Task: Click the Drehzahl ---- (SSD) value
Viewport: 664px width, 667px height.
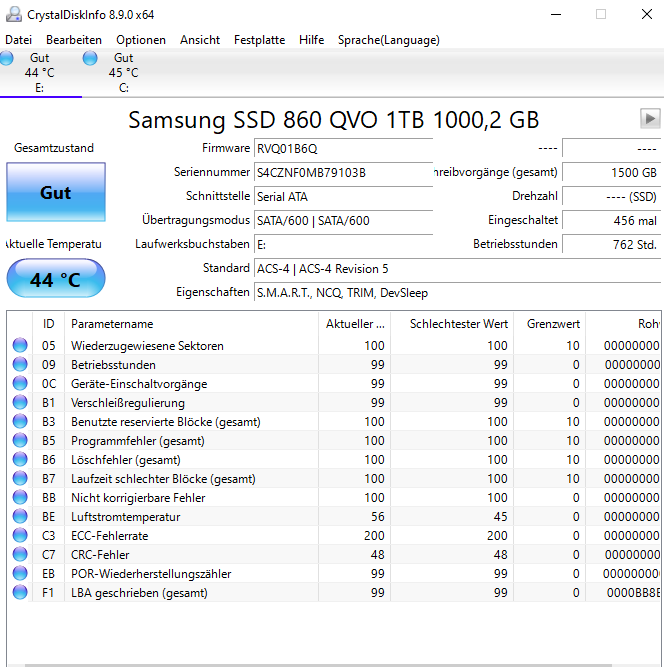Action: (611, 197)
